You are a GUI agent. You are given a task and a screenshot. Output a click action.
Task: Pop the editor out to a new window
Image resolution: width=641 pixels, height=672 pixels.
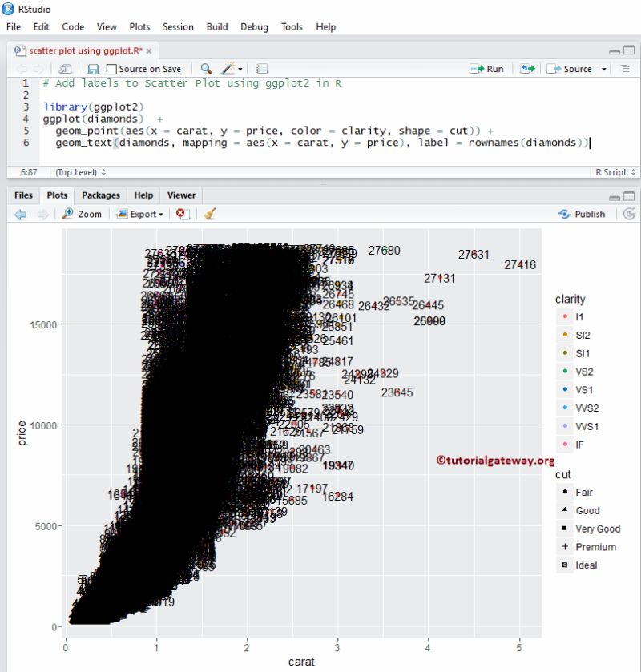click(64, 69)
